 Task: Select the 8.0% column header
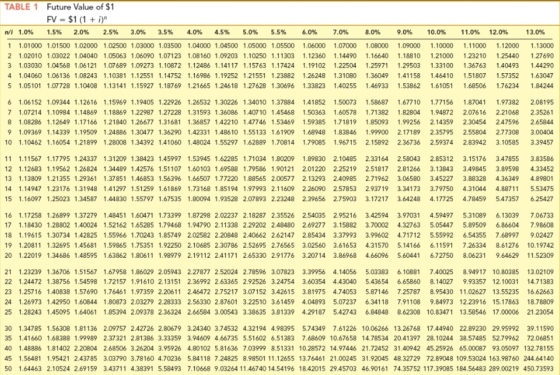372,32
